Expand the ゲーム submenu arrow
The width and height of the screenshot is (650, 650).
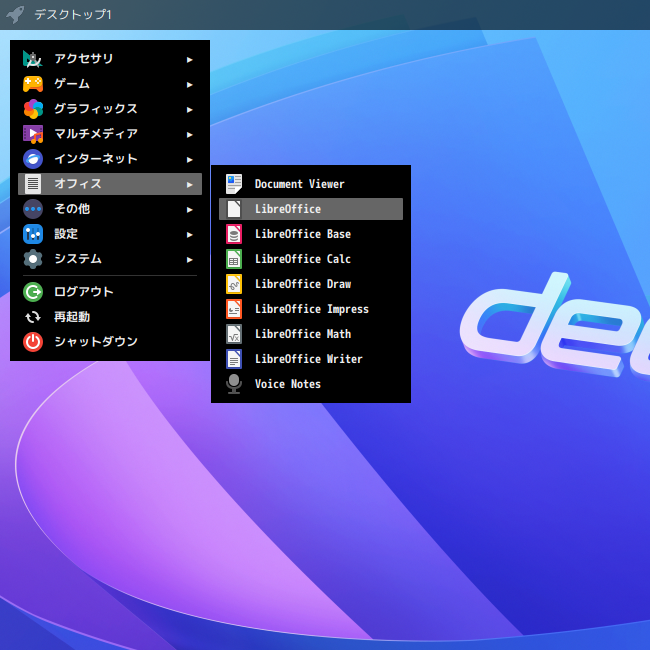[189, 84]
